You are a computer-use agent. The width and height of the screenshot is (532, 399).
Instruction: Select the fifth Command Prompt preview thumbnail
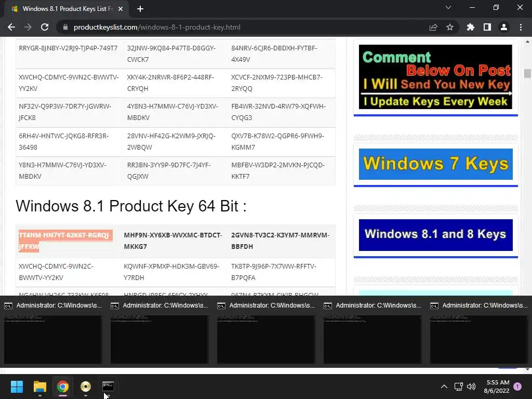[479, 339]
